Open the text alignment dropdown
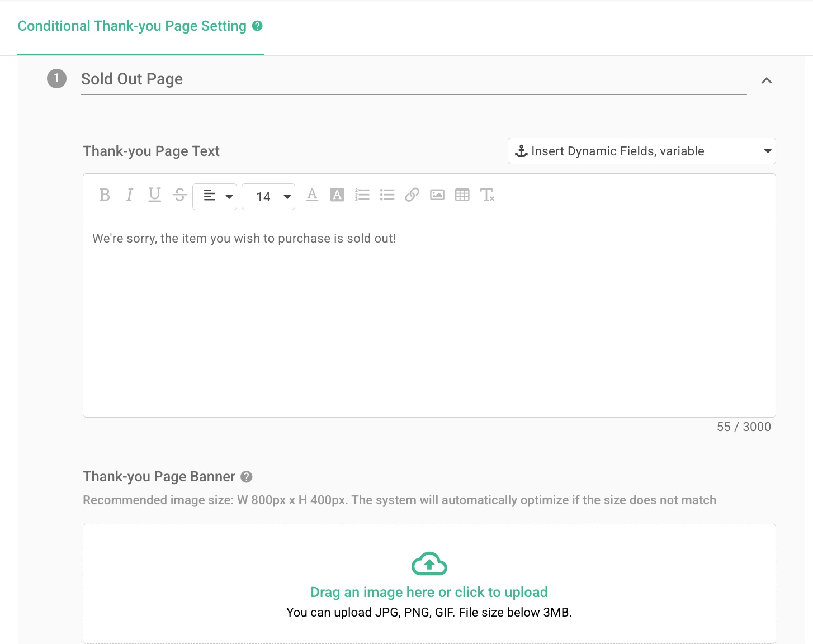Viewport: 813px width, 644px height. point(215,197)
